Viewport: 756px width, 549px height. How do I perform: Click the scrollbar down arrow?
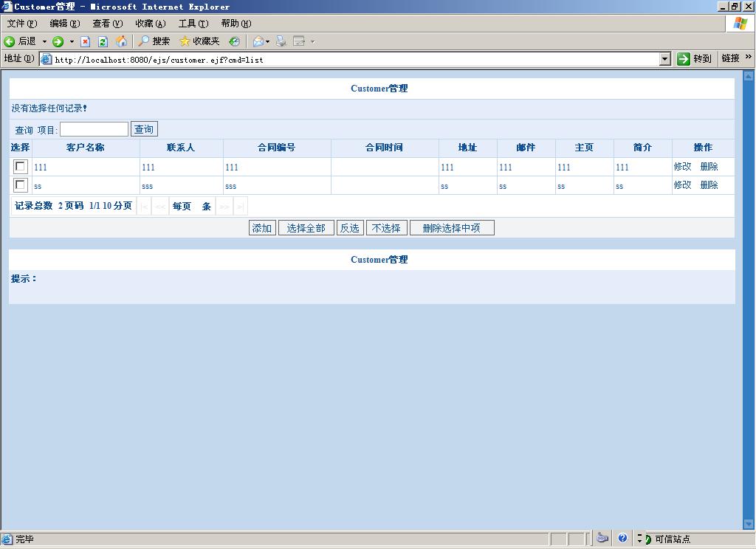point(749,524)
